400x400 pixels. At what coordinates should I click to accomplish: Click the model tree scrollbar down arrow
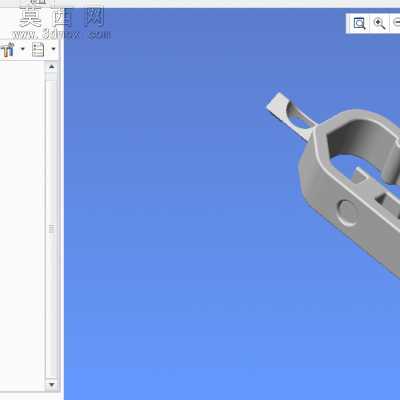pyautogui.click(x=51, y=384)
